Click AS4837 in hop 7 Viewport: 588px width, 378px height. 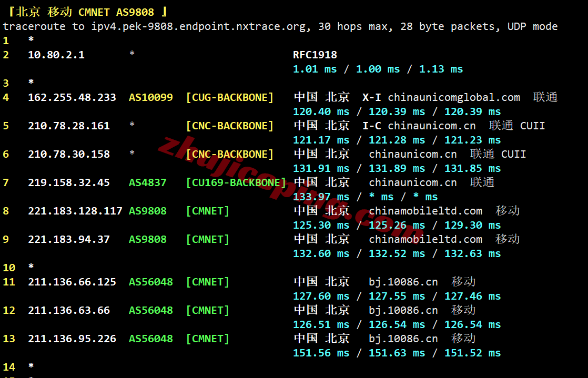148,182
